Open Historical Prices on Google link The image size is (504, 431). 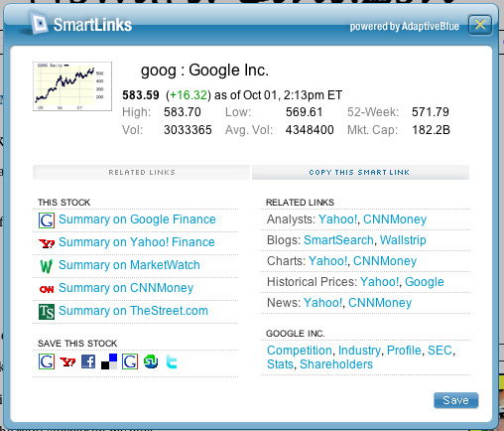[425, 282]
